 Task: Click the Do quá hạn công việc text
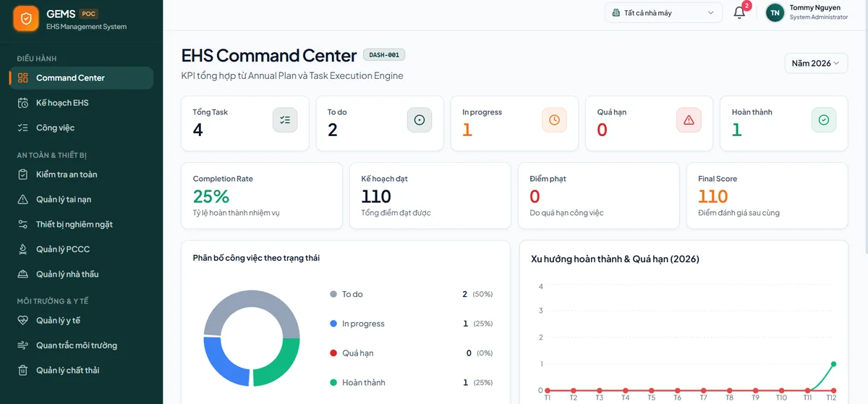click(x=566, y=213)
